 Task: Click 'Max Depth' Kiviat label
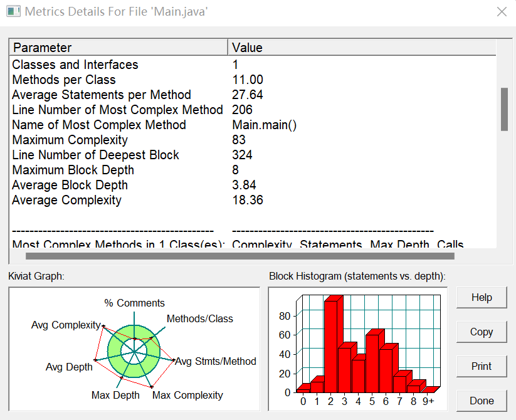click(115, 396)
